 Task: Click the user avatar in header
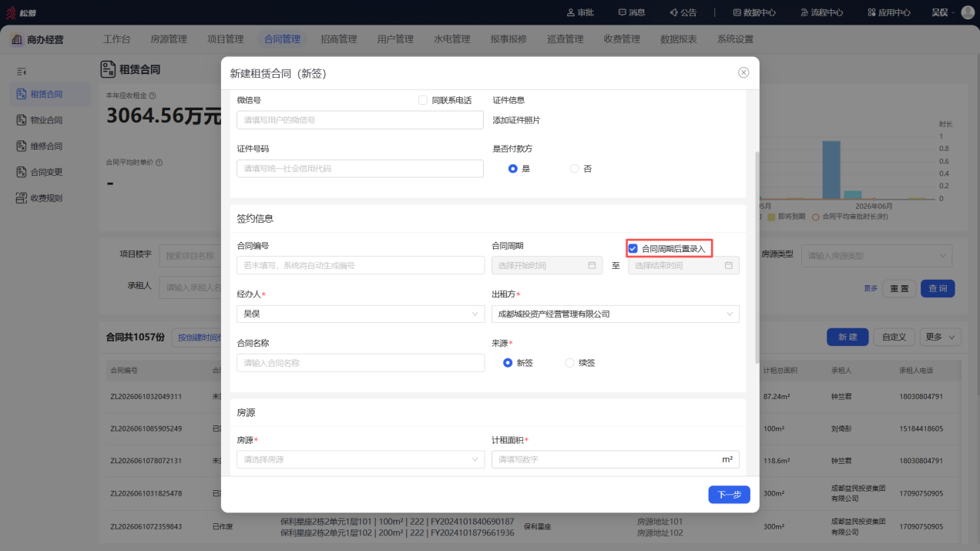[968, 12]
